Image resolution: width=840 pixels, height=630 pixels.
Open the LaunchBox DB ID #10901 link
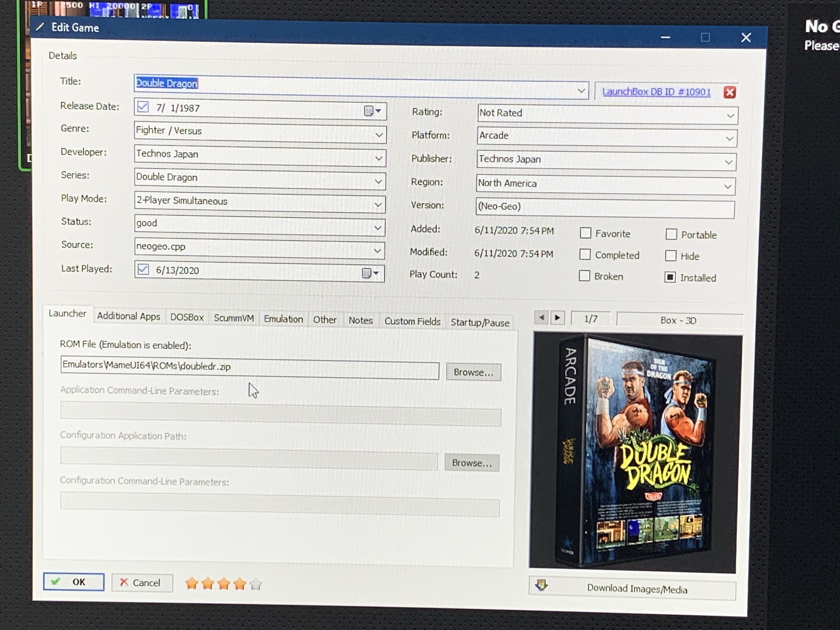656,92
